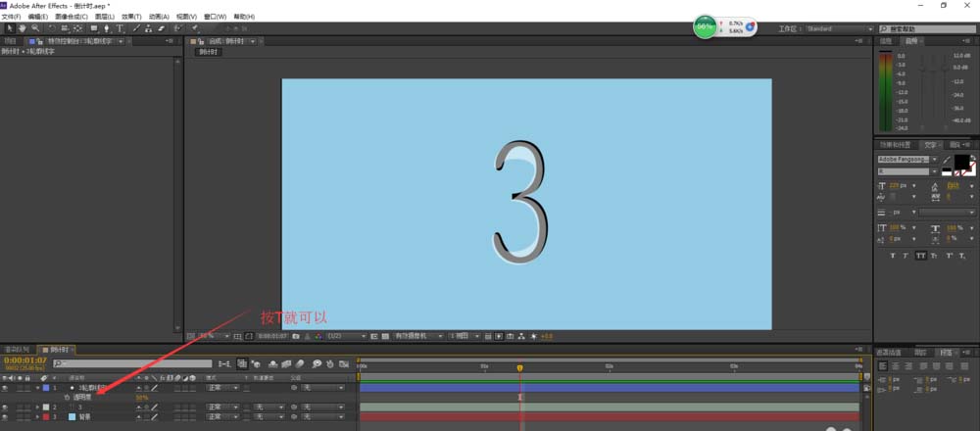Select the Eraser tool
The width and height of the screenshot is (980, 431).
pos(161,28)
